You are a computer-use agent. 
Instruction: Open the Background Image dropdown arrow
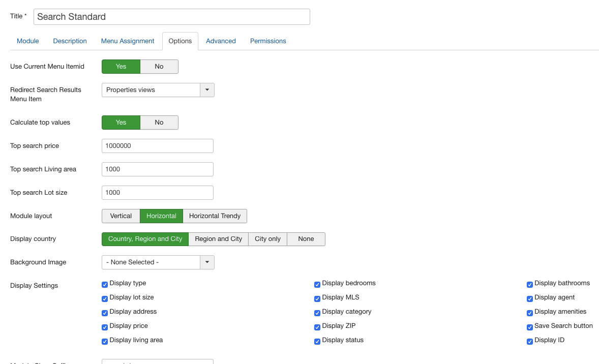(207, 262)
